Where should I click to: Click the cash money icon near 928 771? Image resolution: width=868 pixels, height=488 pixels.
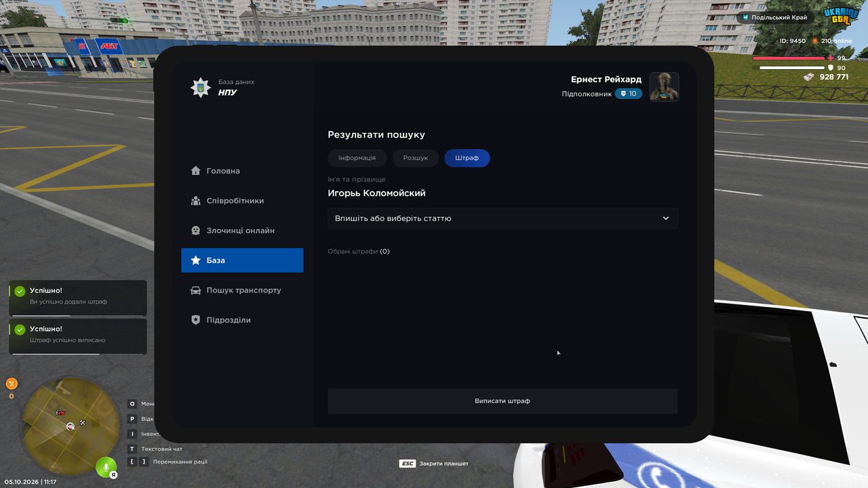click(x=809, y=77)
